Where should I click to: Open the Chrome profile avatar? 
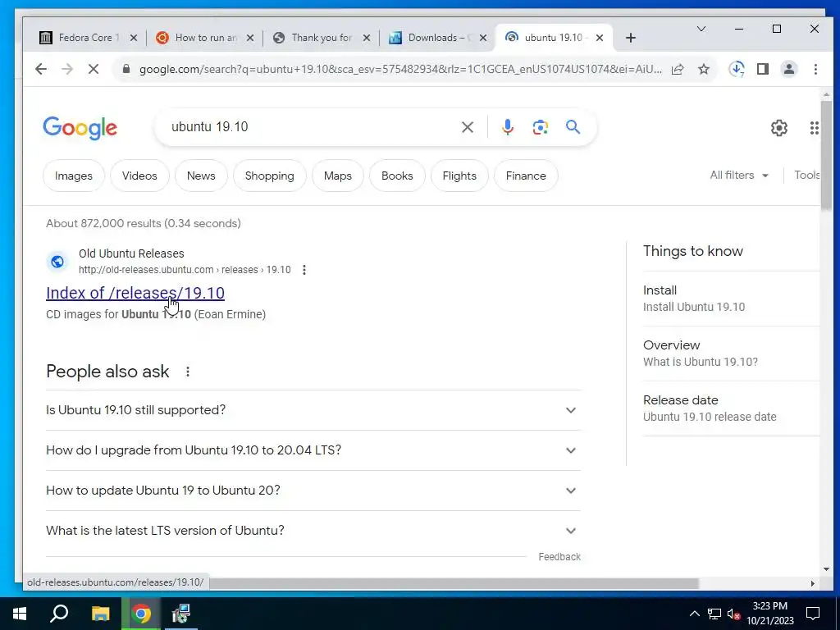789,69
